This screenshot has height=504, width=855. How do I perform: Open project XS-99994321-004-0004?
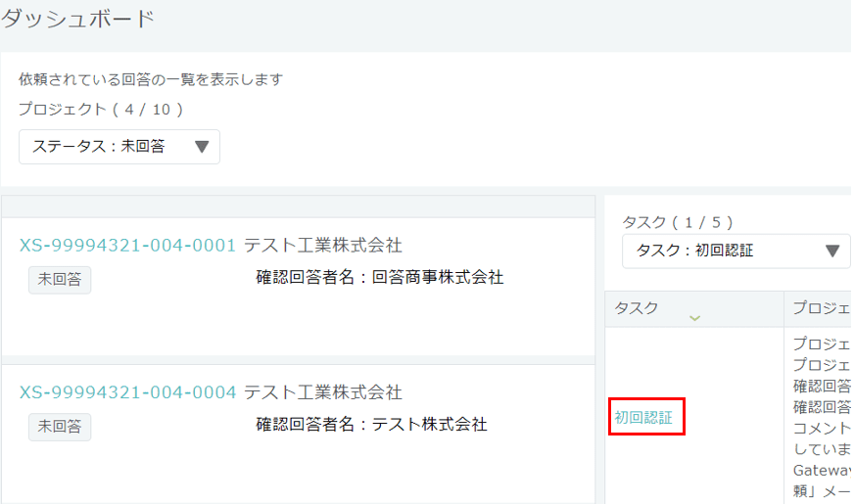click(127, 392)
